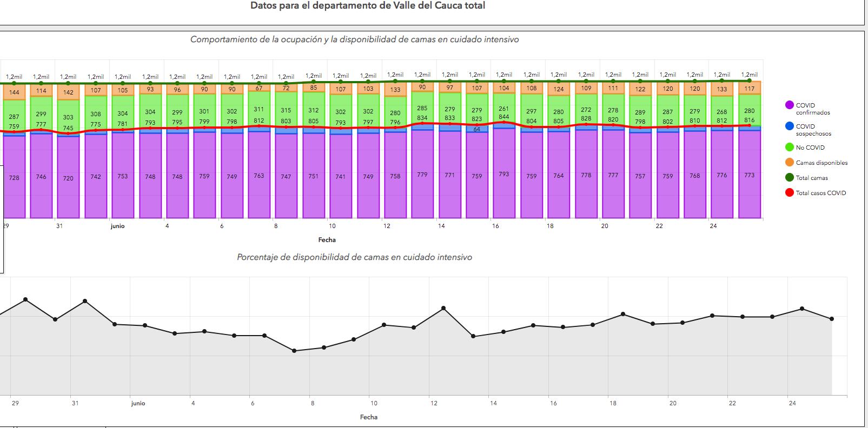Click the 'Datos para el departamento de Valle del Cauca total' title
The width and height of the screenshot is (868, 428).
click(368, 6)
